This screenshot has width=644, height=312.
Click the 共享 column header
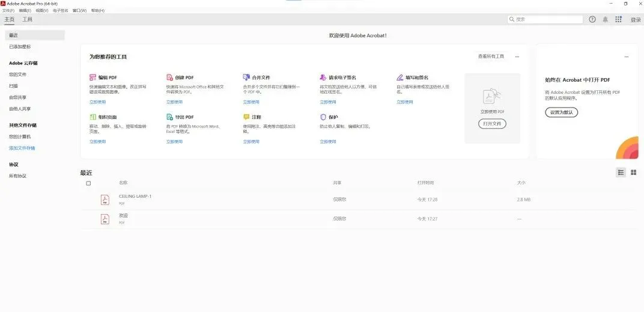pos(337,183)
